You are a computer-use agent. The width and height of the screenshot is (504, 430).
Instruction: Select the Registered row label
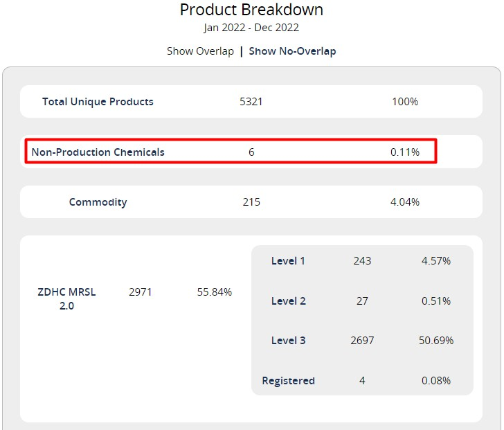(x=288, y=381)
